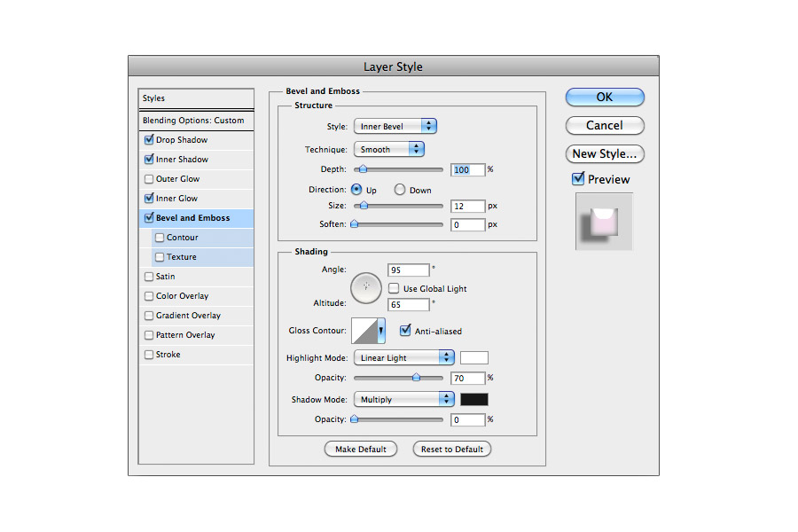Click the angle and altitude dial
Viewport: 798px width, 532px height.
366,287
